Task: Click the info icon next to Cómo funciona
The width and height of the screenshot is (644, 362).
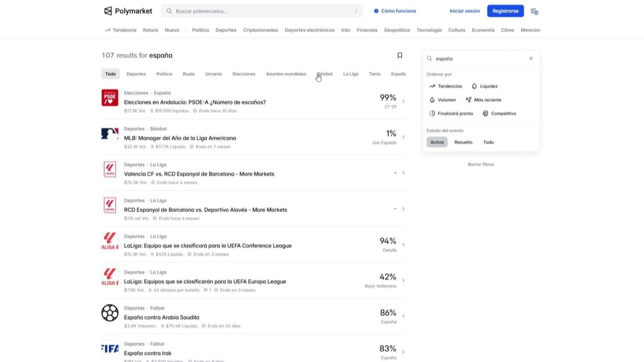Action: pyautogui.click(x=376, y=11)
